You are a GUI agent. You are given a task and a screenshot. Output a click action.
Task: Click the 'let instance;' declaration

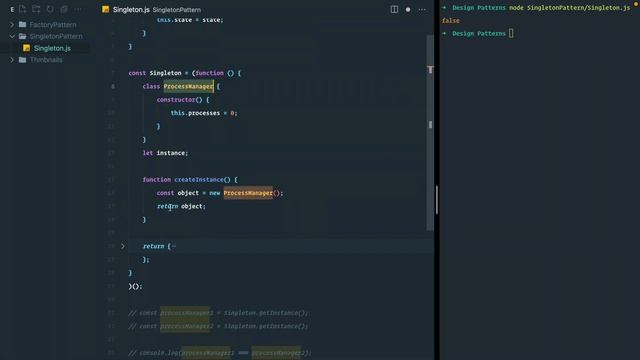[x=165, y=153]
